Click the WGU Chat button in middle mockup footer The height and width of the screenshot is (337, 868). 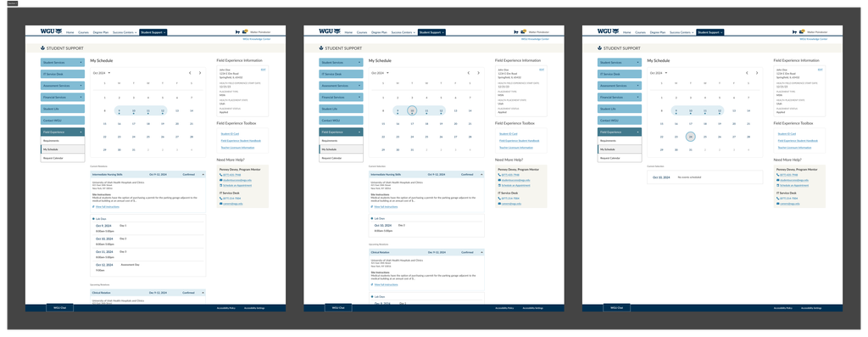[x=338, y=307]
